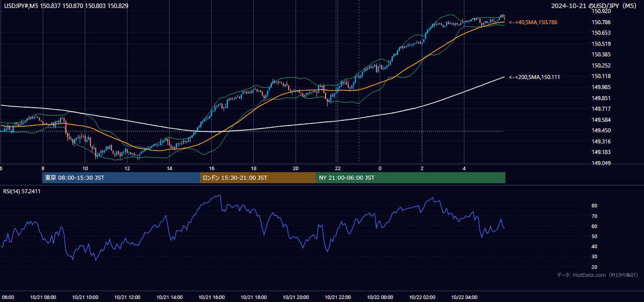Screen dimensions: 644x302
Task: Click the 10/21 22:00 time axis label
Action: pos(338,297)
